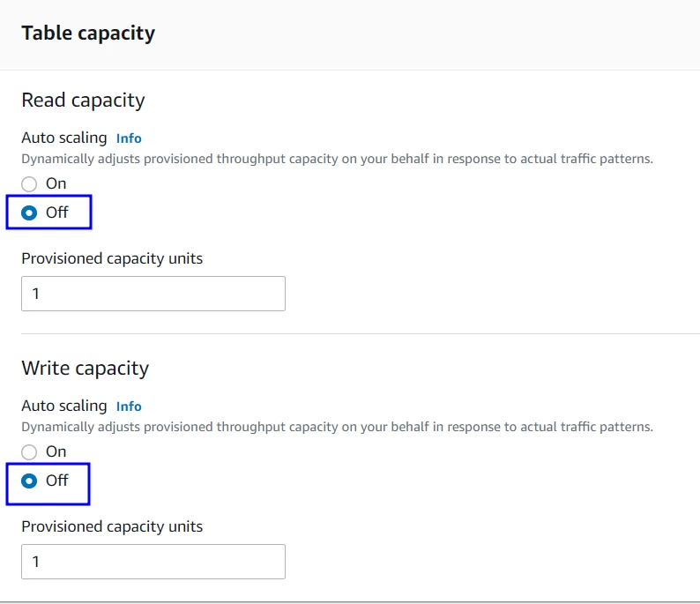The height and width of the screenshot is (604, 700).
Task: Click the "Off" label text in Write capacity
Action: (x=57, y=481)
